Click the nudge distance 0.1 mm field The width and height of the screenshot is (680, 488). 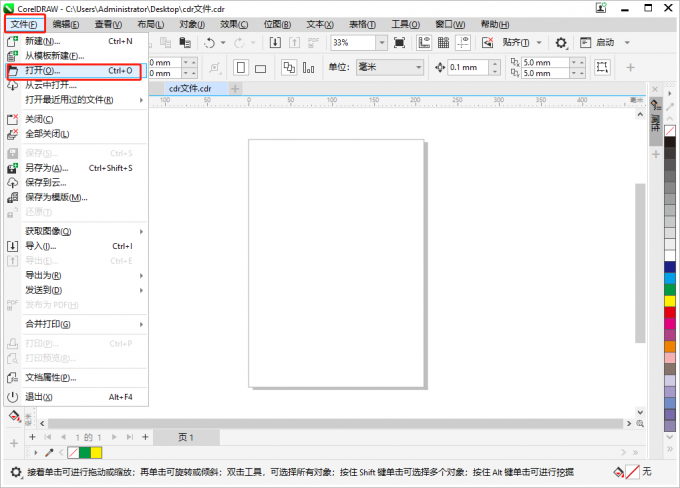tap(468, 67)
